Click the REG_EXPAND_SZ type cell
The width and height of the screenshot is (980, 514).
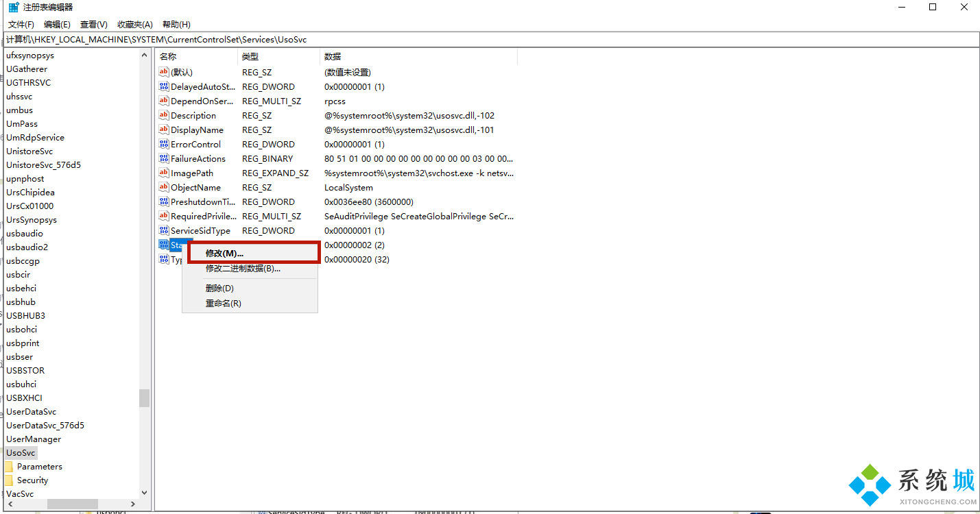click(x=275, y=173)
